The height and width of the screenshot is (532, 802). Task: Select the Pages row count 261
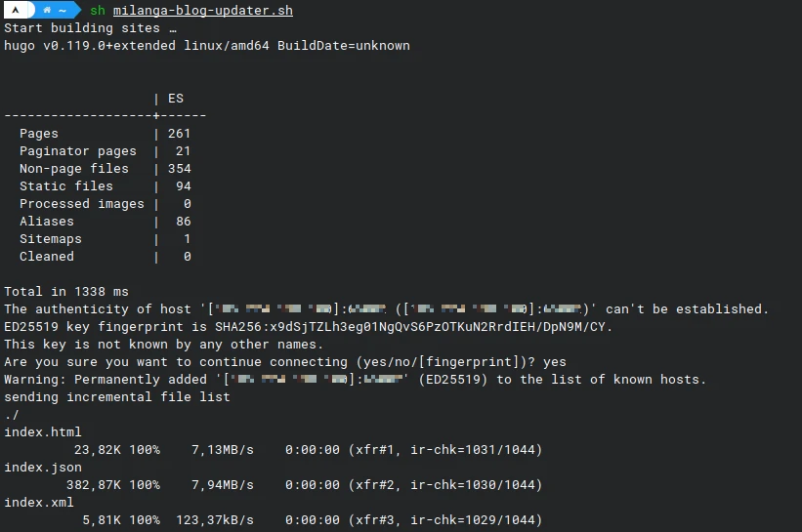[x=179, y=134]
